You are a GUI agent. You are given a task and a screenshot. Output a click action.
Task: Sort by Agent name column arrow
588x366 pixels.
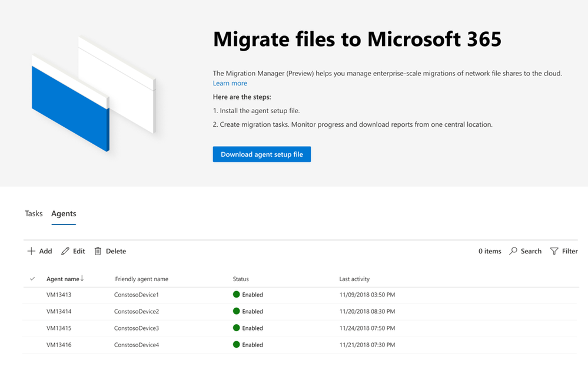click(82, 279)
